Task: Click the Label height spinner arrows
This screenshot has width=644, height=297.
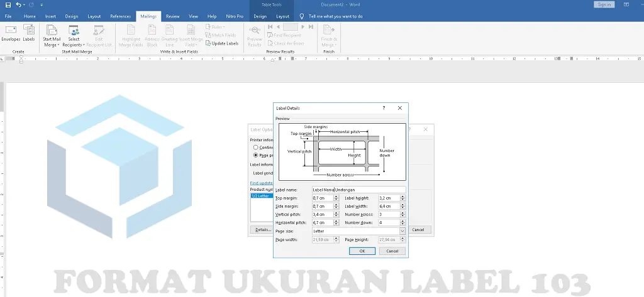Action: pos(403,198)
